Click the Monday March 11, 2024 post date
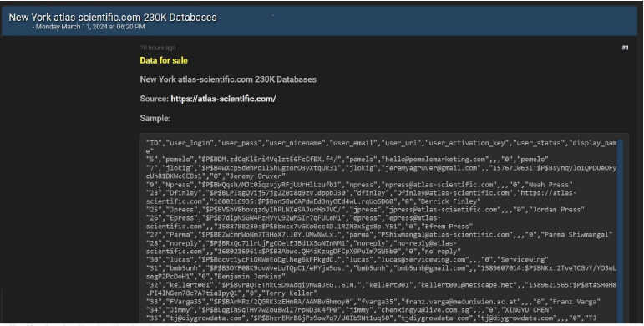Viewport: 644px width, 326px height. (x=89, y=27)
